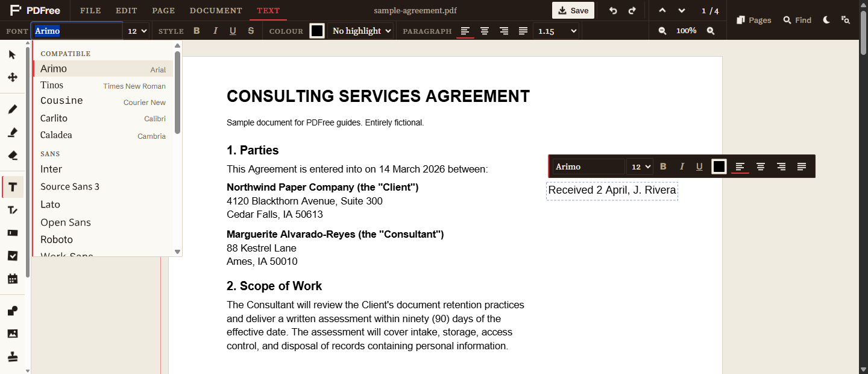Image resolution: width=868 pixels, height=374 pixels.
Task: Toggle bold in the top style bar
Action: [197, 31]
